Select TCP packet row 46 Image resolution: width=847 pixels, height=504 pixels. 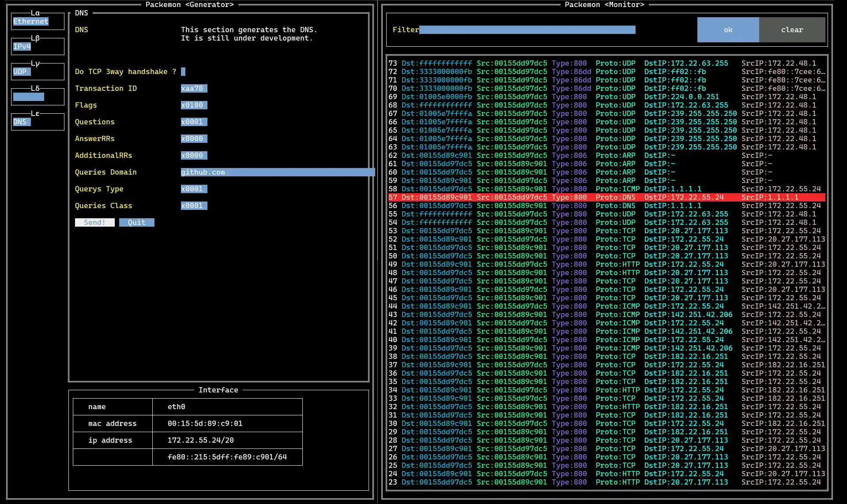[607, 289]
